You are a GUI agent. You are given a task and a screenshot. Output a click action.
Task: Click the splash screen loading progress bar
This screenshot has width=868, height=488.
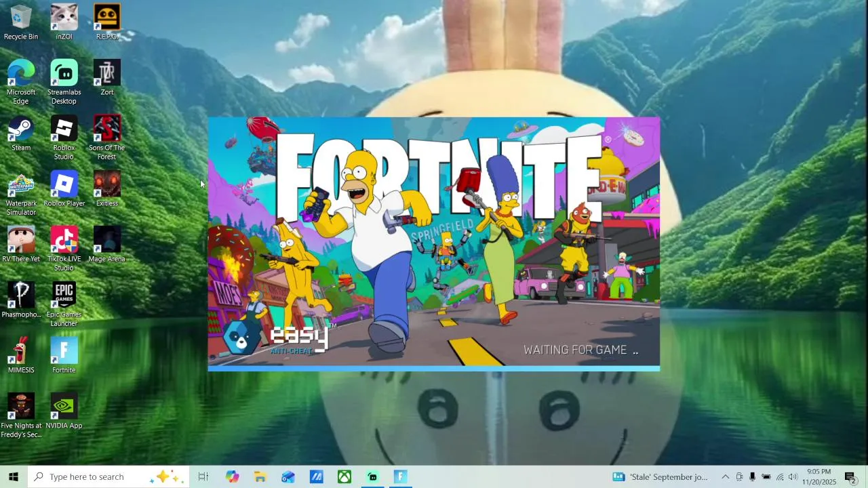click(434, 369)
